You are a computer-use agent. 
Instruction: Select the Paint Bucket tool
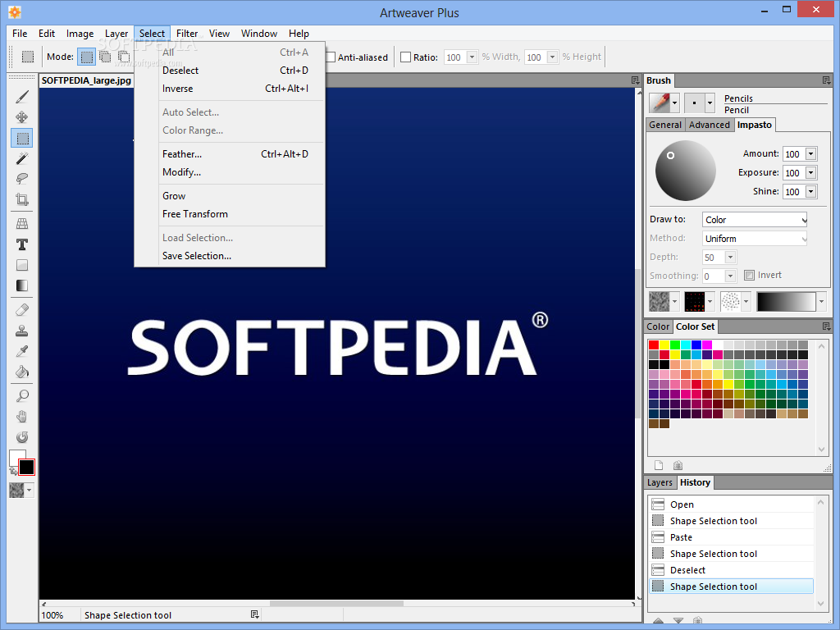pyautogui.click(x=22, y=372)
